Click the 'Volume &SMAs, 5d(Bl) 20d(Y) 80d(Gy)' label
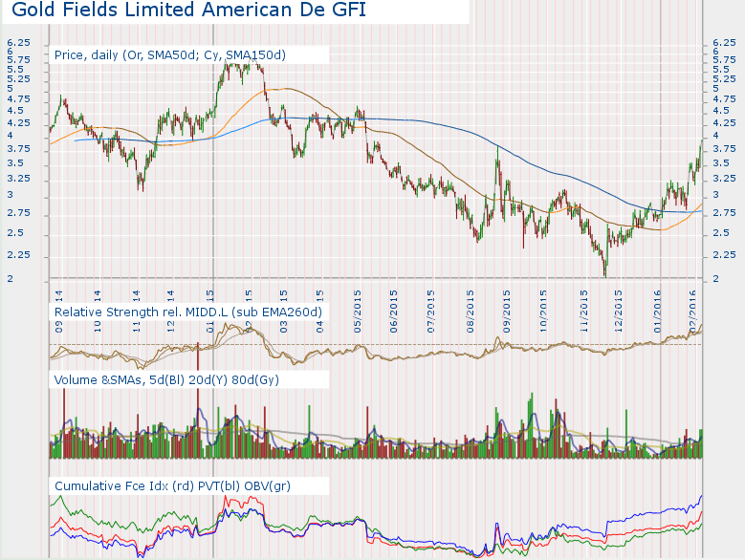Image resolution: width=745 pixels, height=560 pixels. (x=166, y=380)
